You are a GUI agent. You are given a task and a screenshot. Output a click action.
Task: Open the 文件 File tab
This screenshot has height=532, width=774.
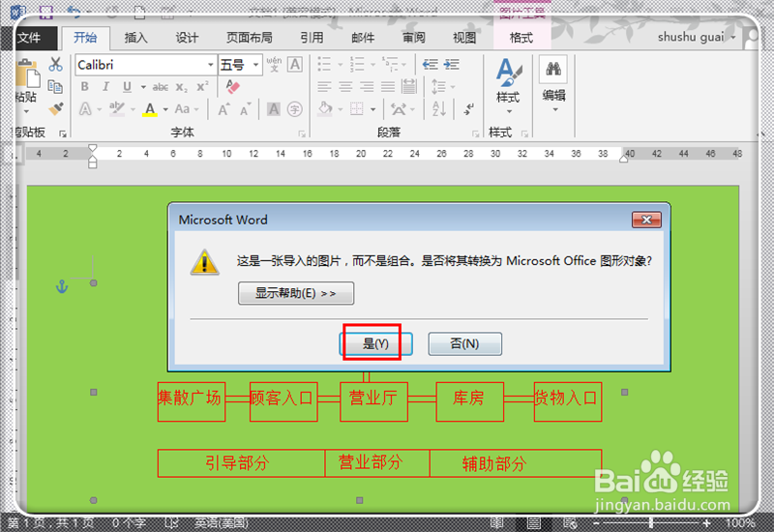click(x=30, y=38)
